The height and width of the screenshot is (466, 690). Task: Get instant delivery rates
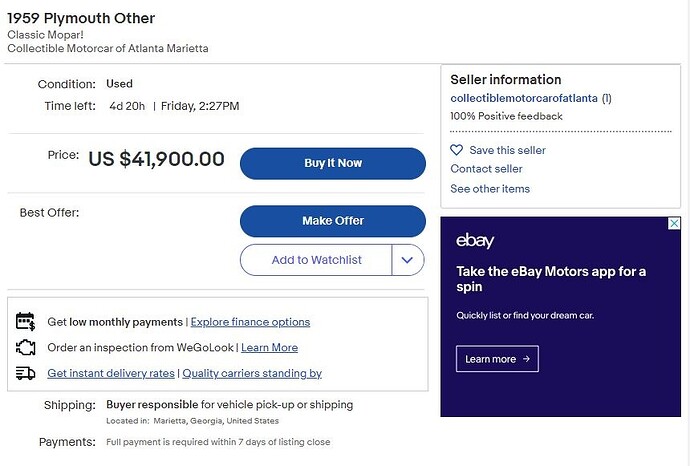pos(111,374)
